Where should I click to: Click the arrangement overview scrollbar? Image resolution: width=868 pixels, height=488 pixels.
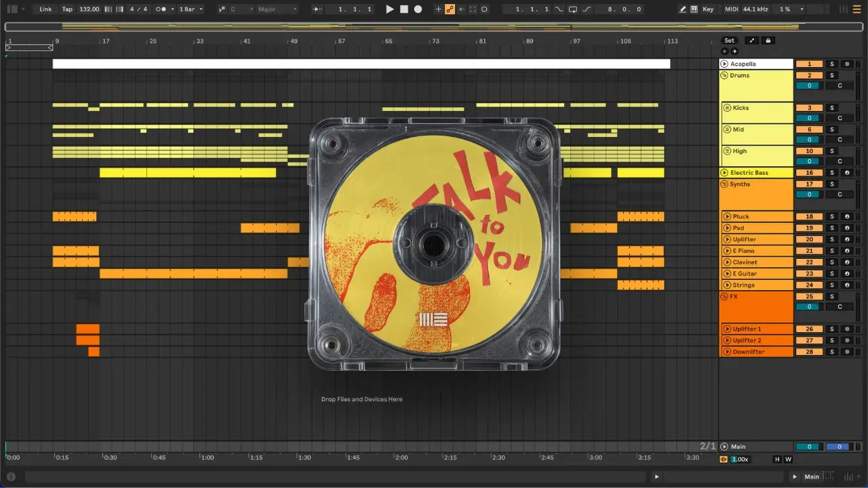pos(434,27)
